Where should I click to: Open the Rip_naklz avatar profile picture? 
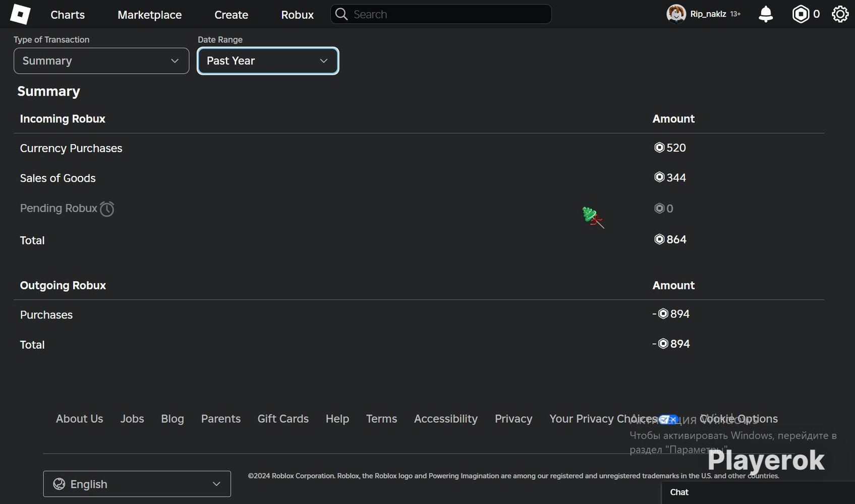676,14
